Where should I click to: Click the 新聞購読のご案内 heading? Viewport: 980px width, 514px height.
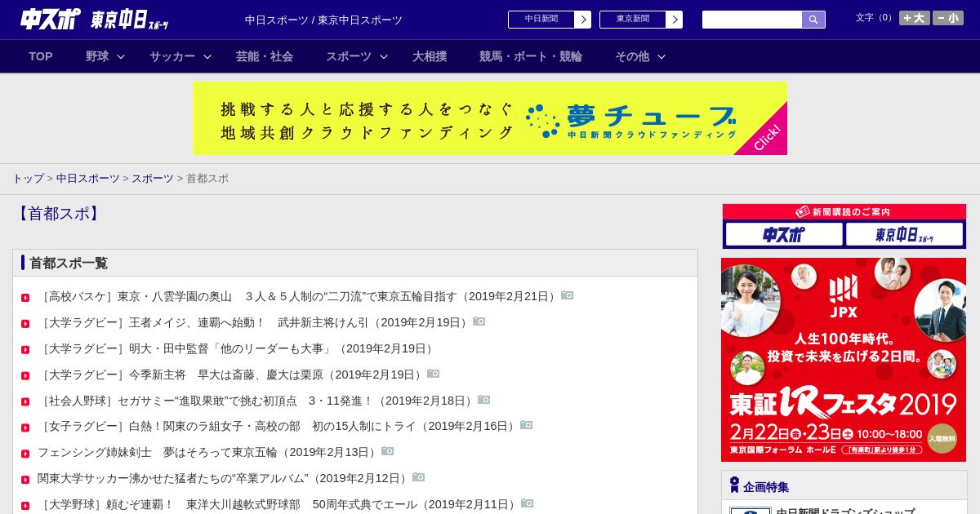coord(844,212)
